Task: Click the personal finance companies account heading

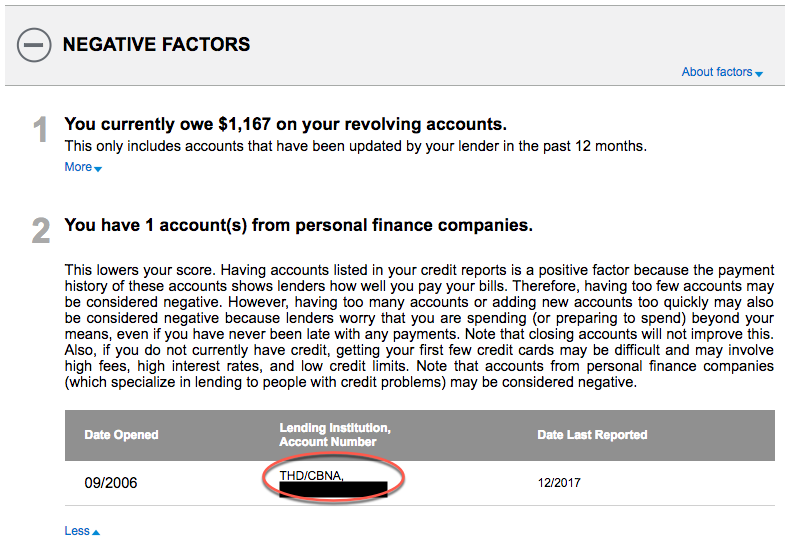Action: (298, 226)
